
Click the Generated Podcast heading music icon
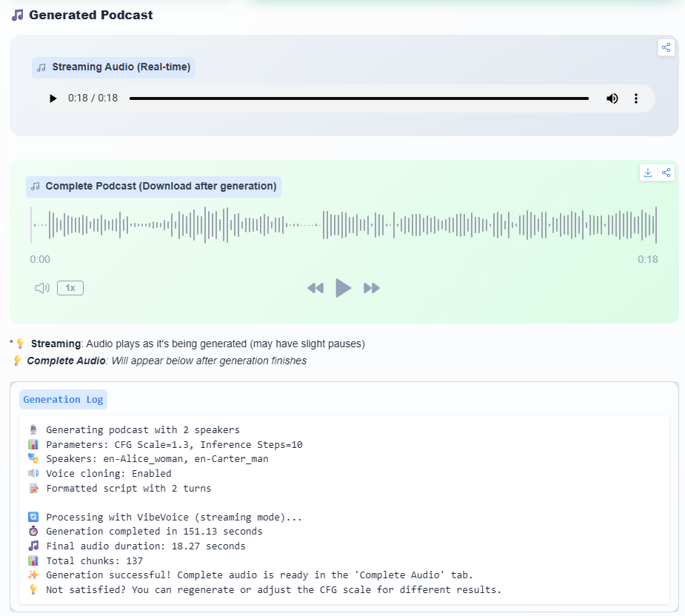18,15
